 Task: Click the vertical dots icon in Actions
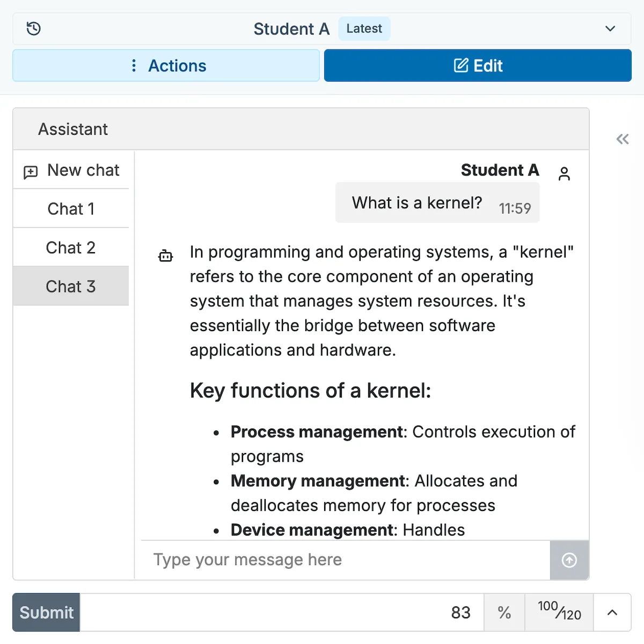click(x=134, y=65)
